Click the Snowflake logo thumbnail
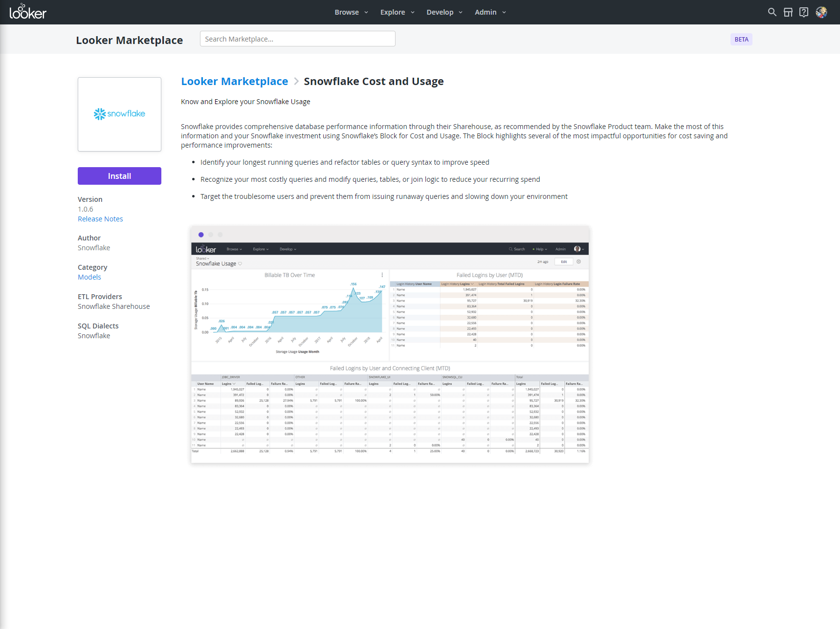This screenshot has width=840, height=629. tap(119, 114)
